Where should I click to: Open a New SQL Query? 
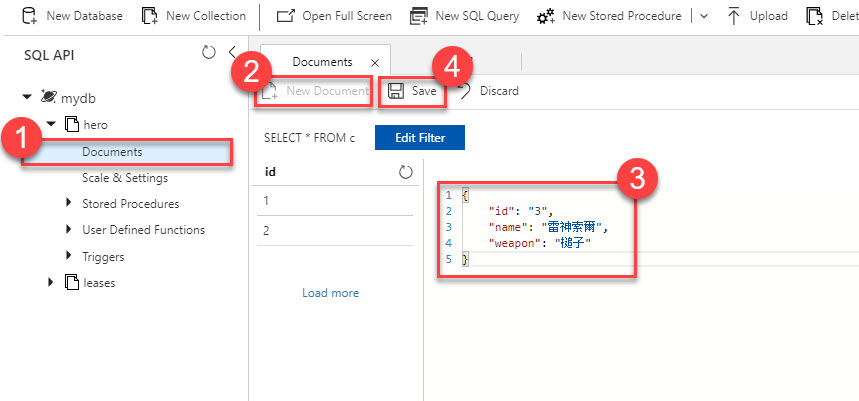pyautogui.click(x=419, y=16)
